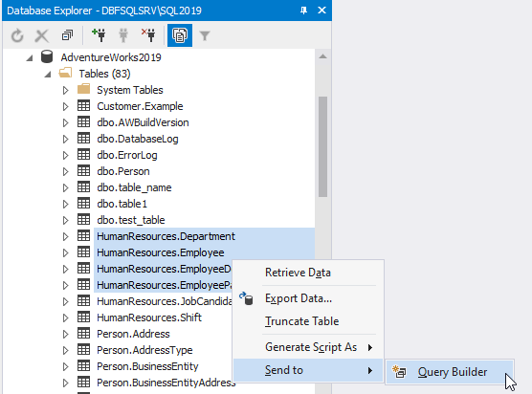This screenshot has width=532, height=394.
Task: Select the AdventureWorks2019 database label
Action: point(111,57)
